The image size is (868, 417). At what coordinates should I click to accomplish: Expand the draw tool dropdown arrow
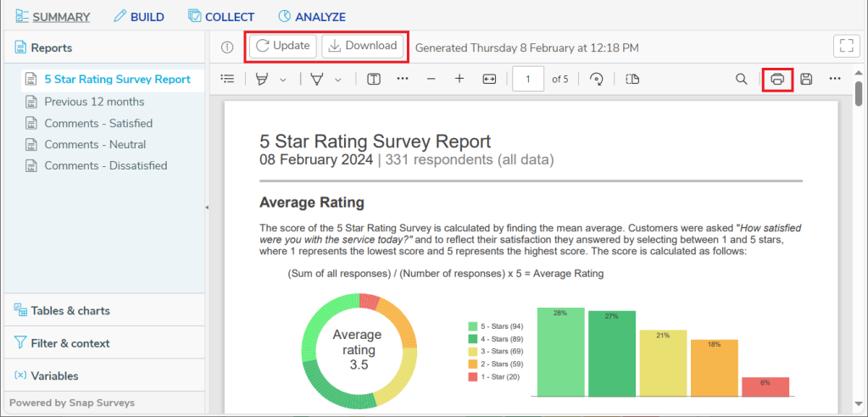pos(337,80)
